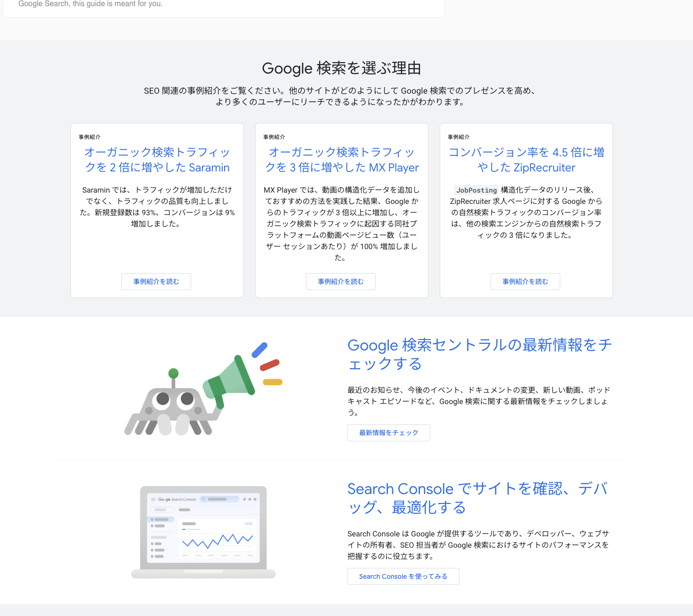Click 事例紹介を読む button in the Saramin card
693x616 pixels.
click(156, 282)
